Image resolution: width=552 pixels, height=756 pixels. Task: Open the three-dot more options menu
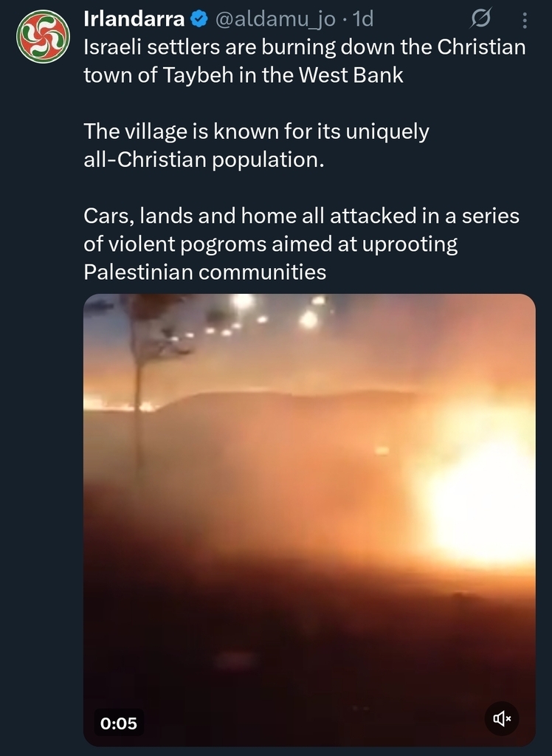pos(525,20)
